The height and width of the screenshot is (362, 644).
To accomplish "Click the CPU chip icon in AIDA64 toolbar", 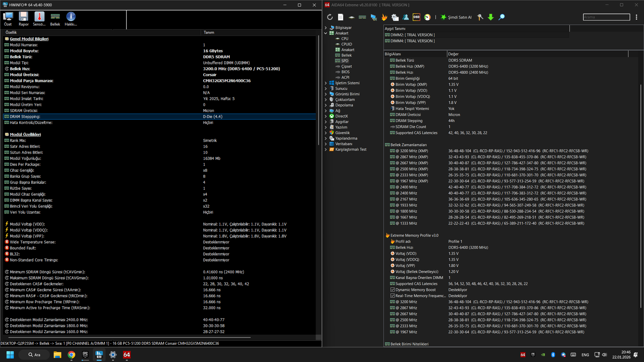I will (352, 17).
